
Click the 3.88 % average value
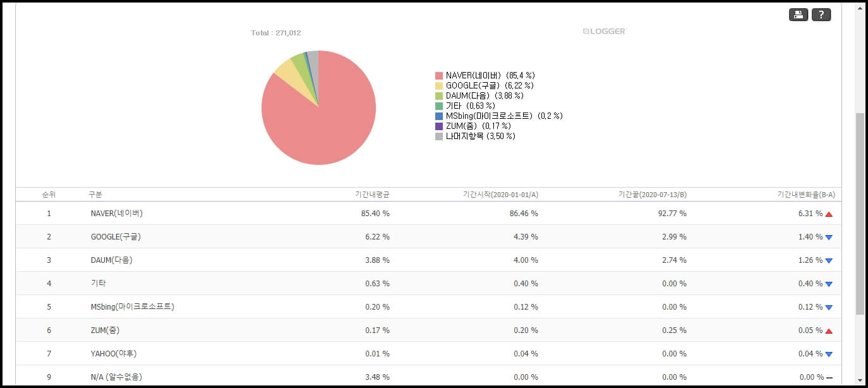377,260
